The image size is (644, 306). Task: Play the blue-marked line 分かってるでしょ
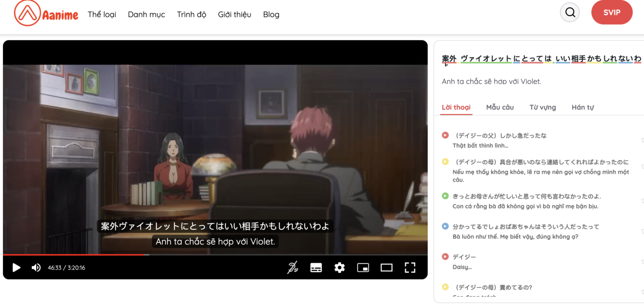coord(445,226)
